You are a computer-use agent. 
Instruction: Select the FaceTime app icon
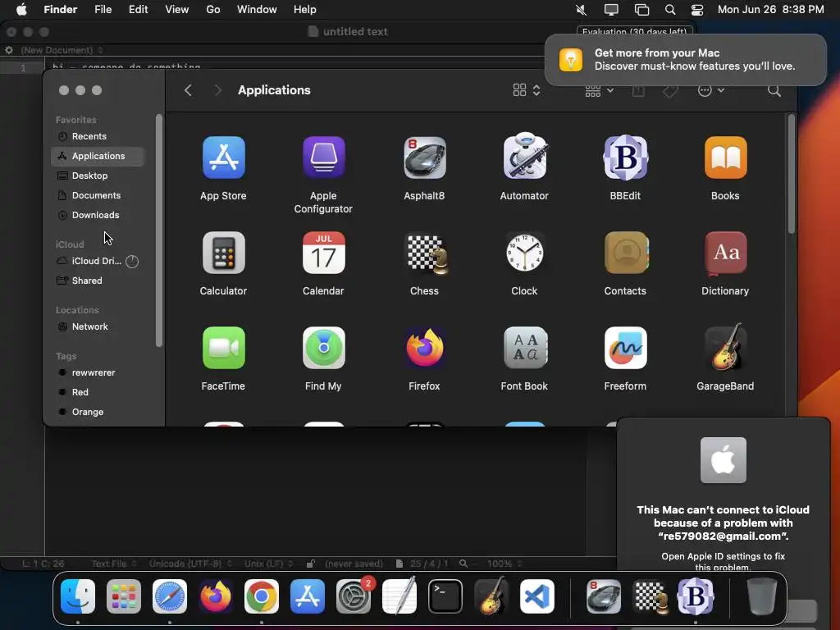coord(223,348)
